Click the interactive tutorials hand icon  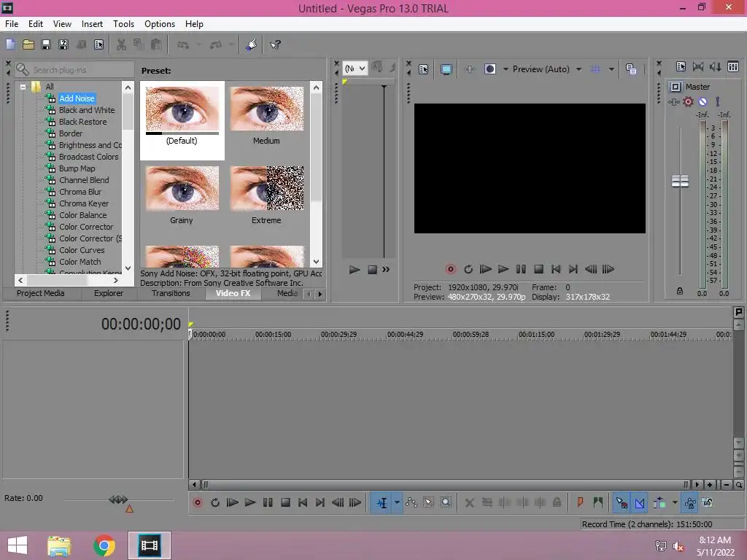tap(252, 44)
